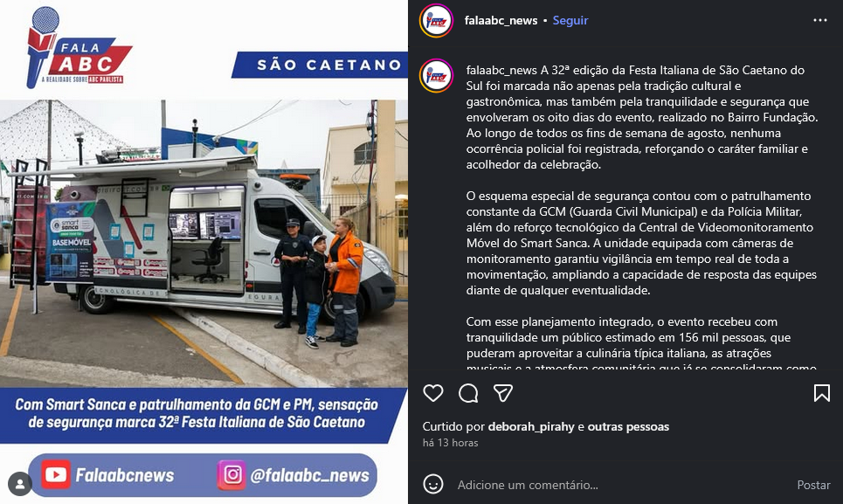The width and height of the screenshot is (843, 504).
Task: Save the post with the bookmark icon
Action: point(821,393)
